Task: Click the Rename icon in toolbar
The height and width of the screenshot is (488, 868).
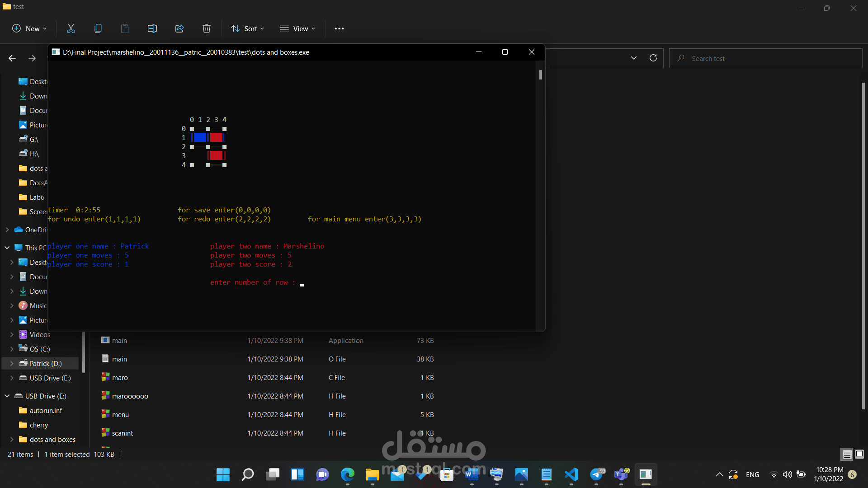Action: tap(152, 28)
